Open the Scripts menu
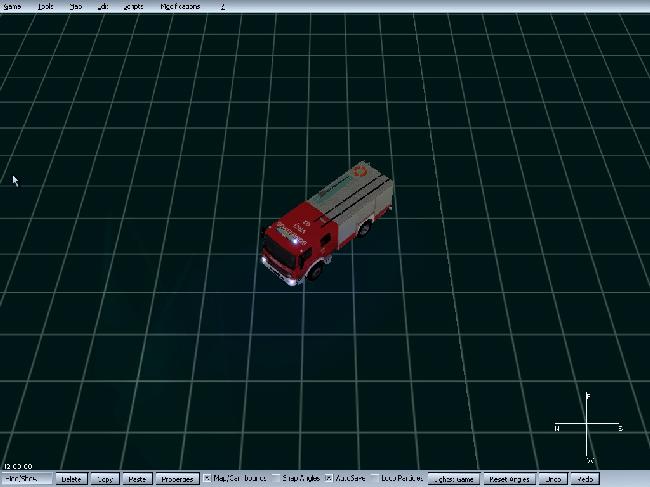The height and width of the screenshot is (487, 650). (133, 7)
